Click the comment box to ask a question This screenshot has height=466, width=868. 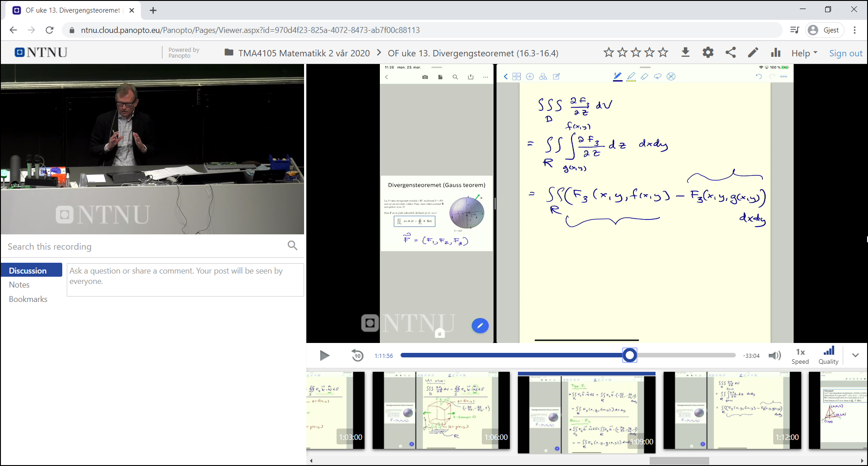coord(185,280)
